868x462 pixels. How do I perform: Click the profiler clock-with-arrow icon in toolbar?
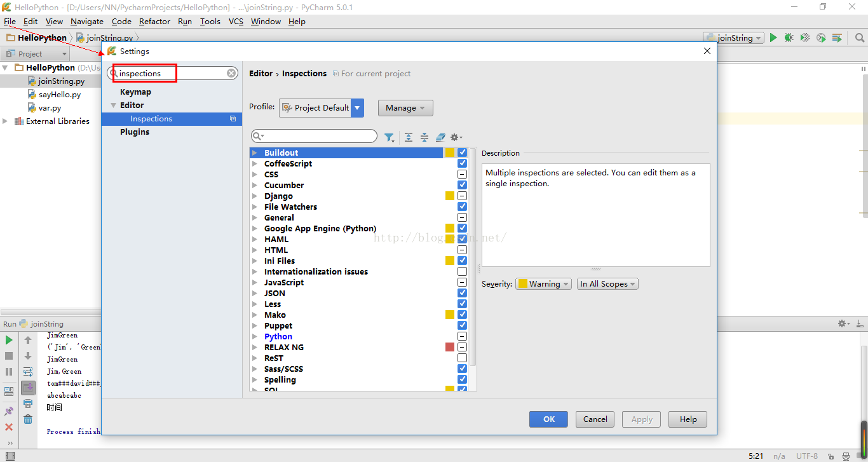pos(821,37)
